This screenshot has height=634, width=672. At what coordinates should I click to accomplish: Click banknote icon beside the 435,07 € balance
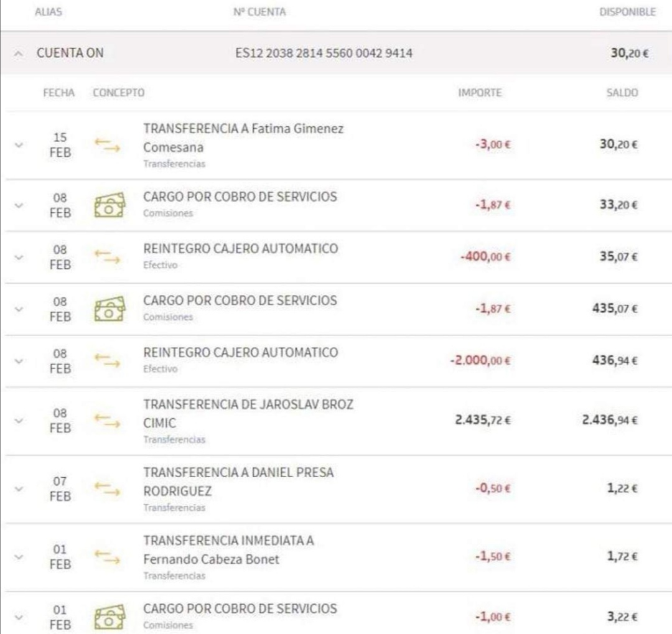109,309
